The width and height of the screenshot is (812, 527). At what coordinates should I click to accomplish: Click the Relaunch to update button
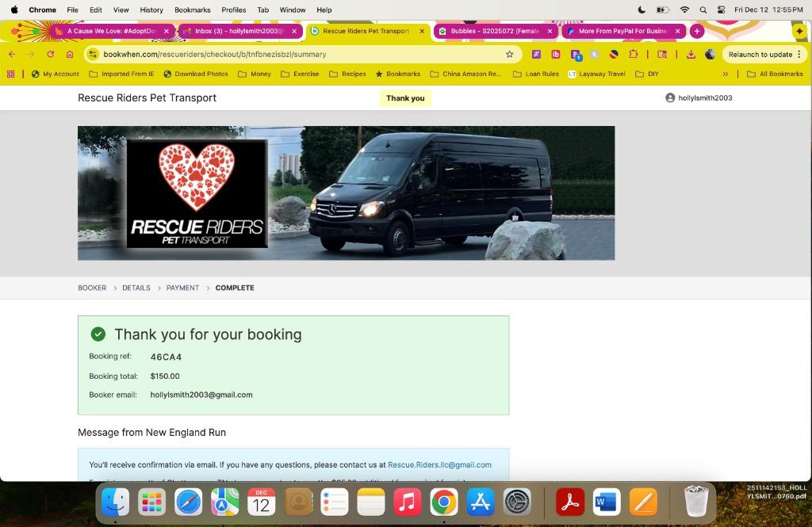pos(760,55)
